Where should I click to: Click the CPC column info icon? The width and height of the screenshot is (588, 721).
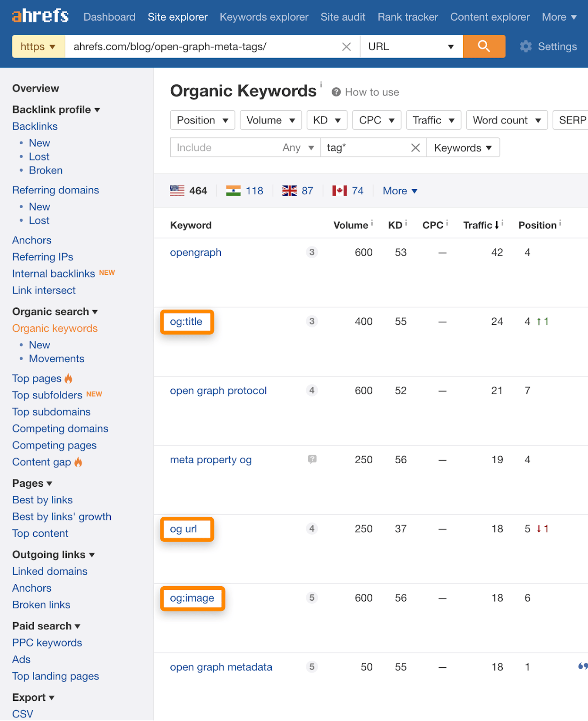tap(447, 223)
